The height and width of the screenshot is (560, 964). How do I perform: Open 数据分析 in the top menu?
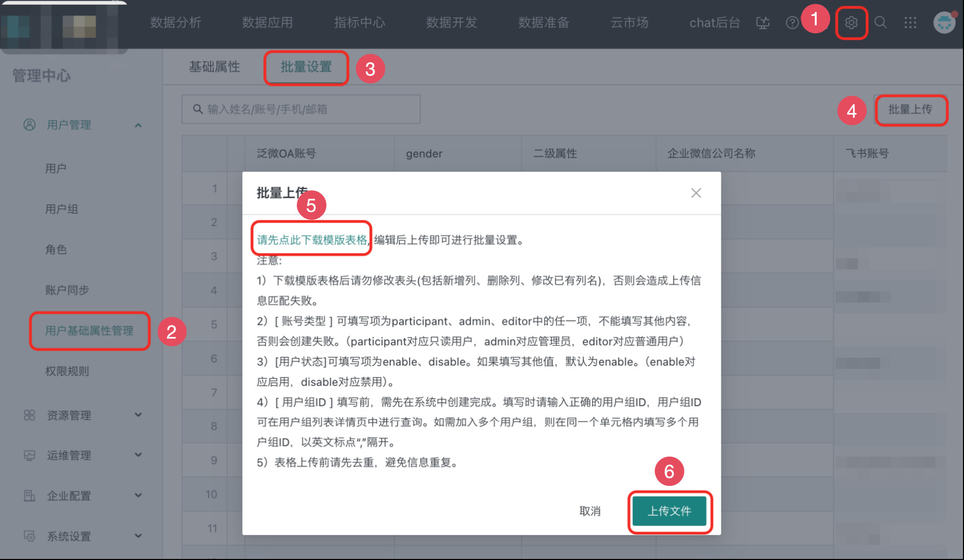175,23
